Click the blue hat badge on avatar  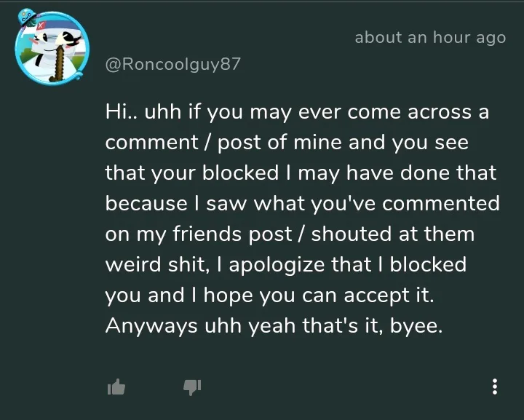[27, 17]
